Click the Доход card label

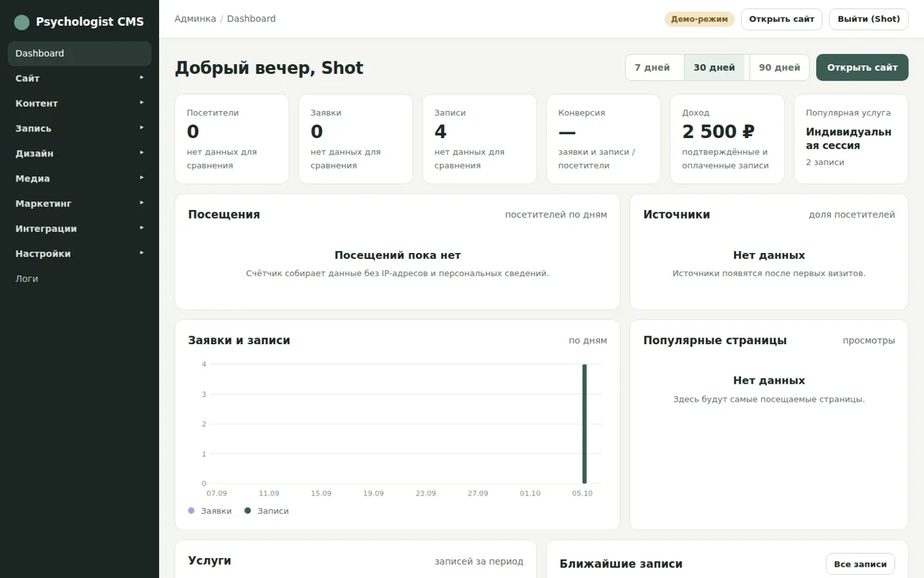click(696, 113)
